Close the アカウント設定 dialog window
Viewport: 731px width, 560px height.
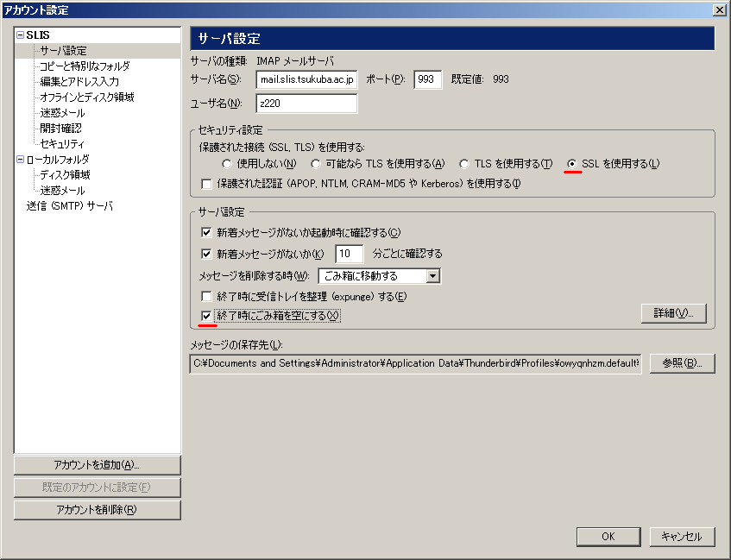click(x=719, y=9)
